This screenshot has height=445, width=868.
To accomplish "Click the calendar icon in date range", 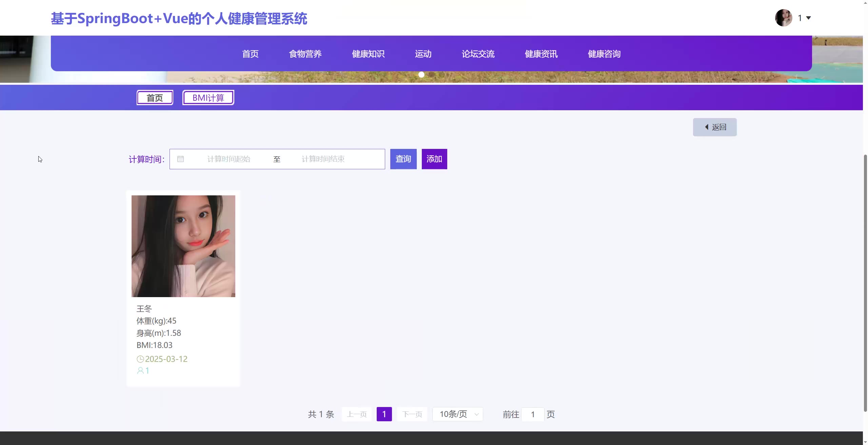I will pos(180,159).
